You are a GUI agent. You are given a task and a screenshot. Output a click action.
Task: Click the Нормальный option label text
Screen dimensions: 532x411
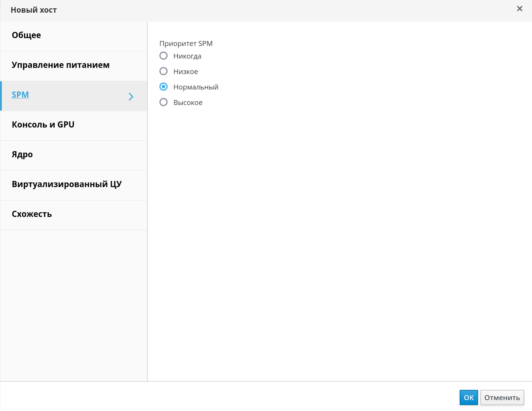(x=196, y=87)
